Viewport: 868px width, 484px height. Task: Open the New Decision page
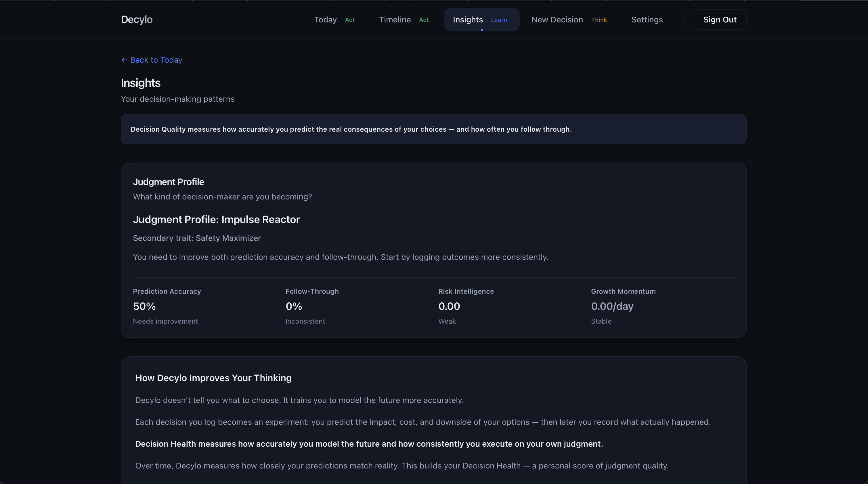(x=569, y=20)
